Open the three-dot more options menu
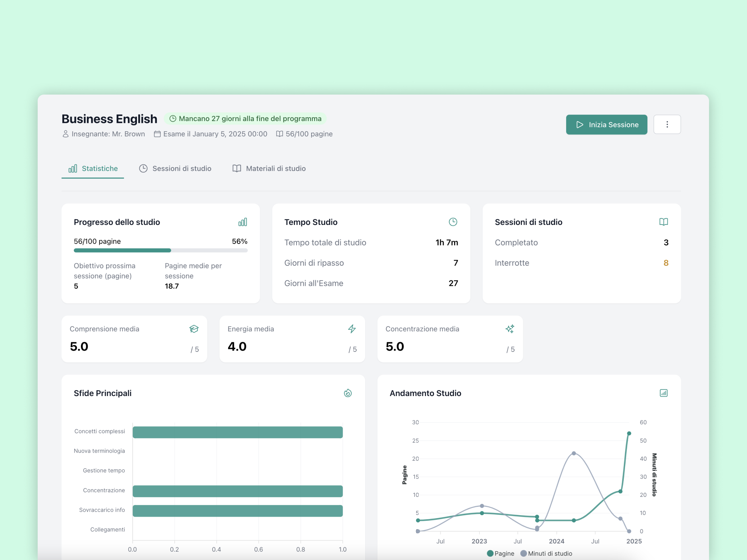Viewport: 747px width, 560px height. tap(667, 124)
